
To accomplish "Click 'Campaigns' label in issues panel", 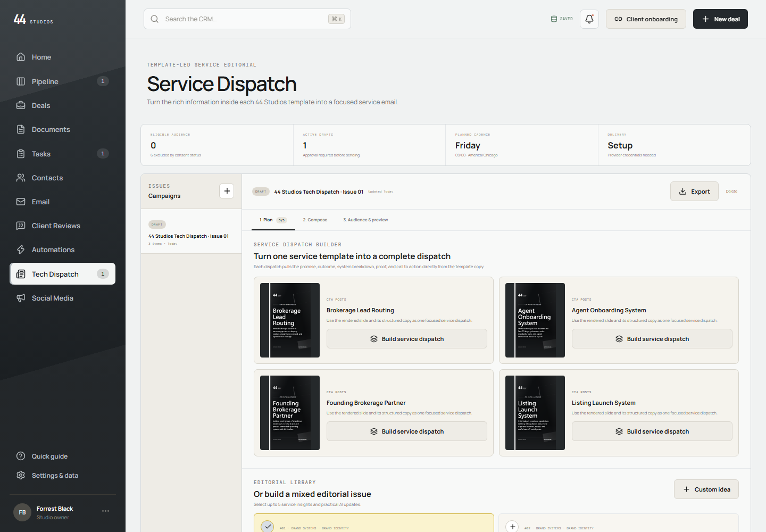I will point(164,196).
